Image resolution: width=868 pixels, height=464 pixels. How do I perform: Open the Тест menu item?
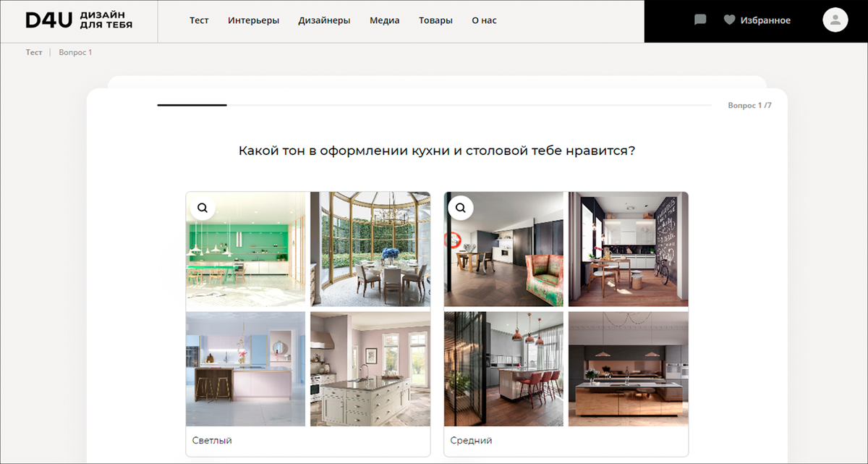199,20
